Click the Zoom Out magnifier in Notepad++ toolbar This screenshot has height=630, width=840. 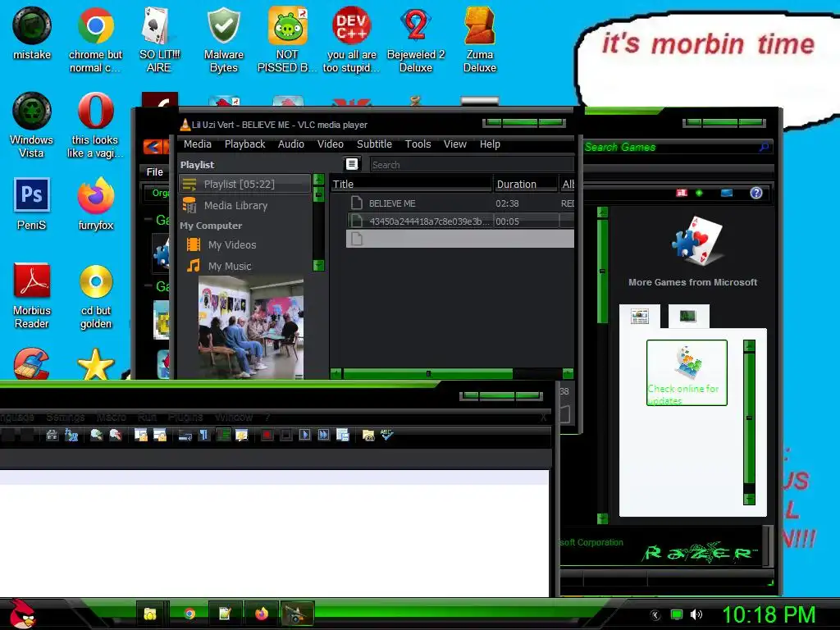(115, 435)
